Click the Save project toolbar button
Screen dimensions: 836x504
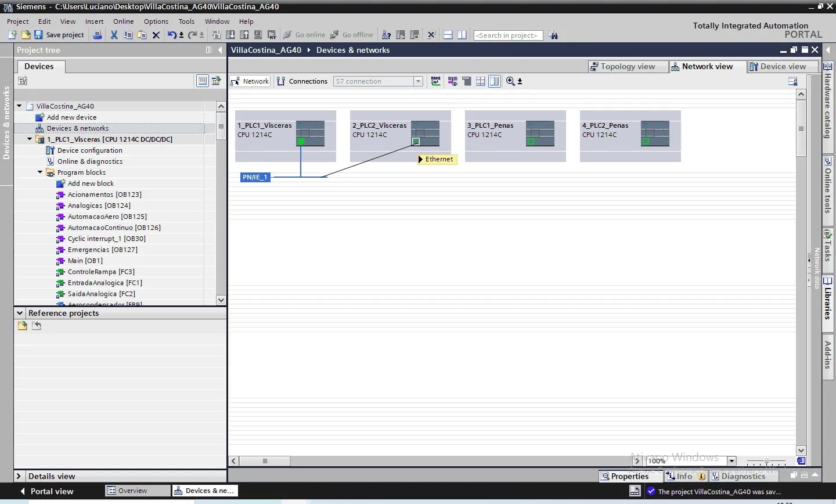59,35
